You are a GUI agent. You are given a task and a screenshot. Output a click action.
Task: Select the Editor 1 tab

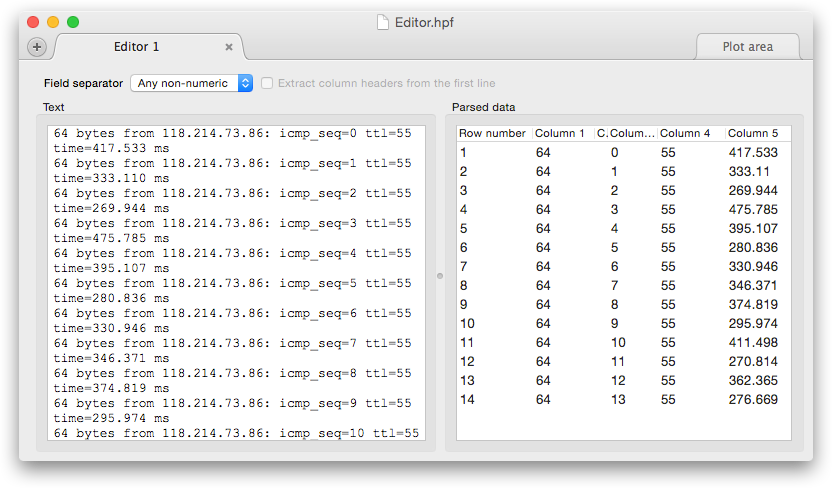pyautogui.click(x=136, y=47)
